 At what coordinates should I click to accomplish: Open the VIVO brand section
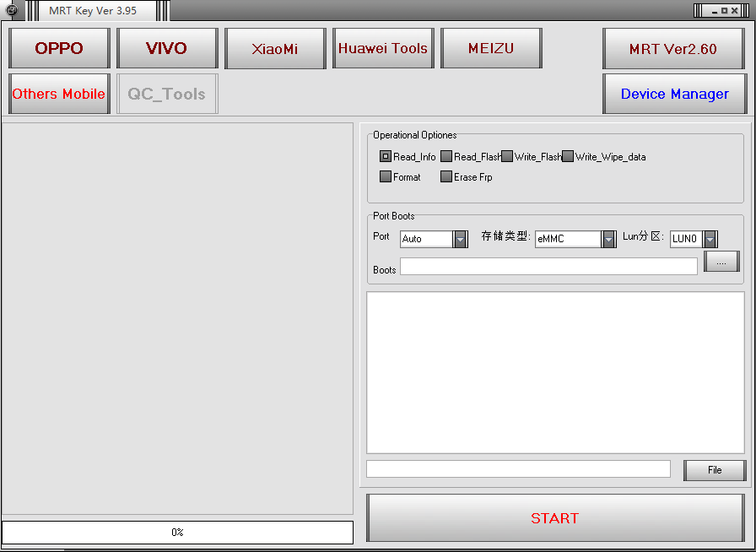167,48
